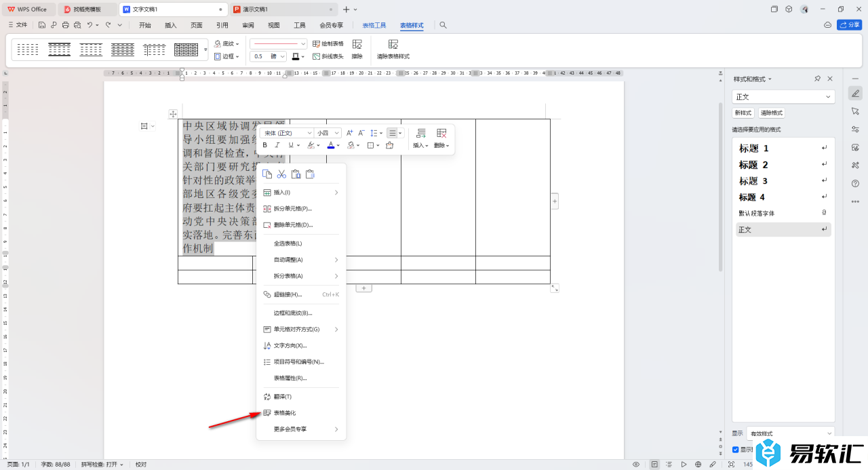Open the font size dropdown 小四
The height and width of the screenshot is (470, 868).
[x=328, y=133]
